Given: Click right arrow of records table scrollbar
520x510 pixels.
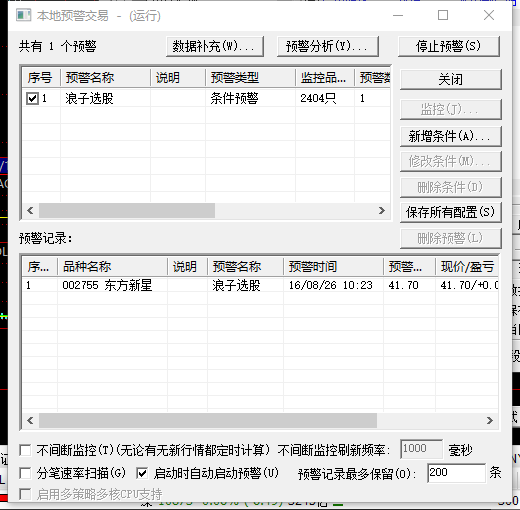Looking at the screenshot, I should (490, 420).
